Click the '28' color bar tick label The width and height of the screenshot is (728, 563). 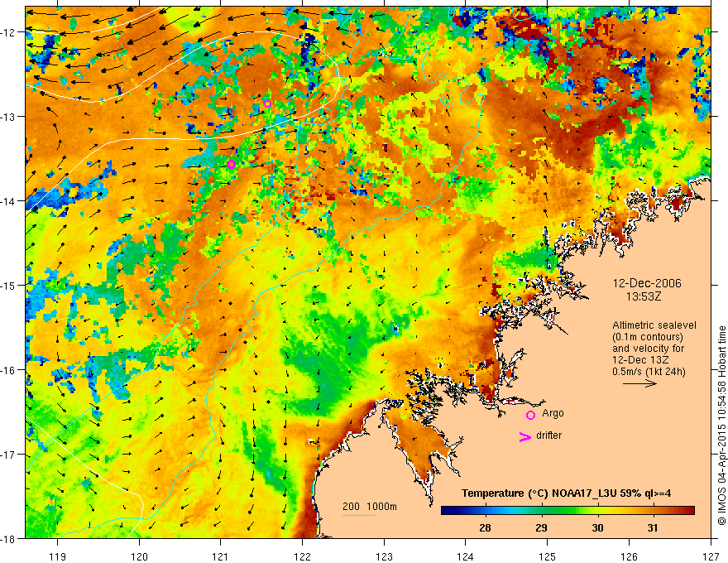(485, 528)
